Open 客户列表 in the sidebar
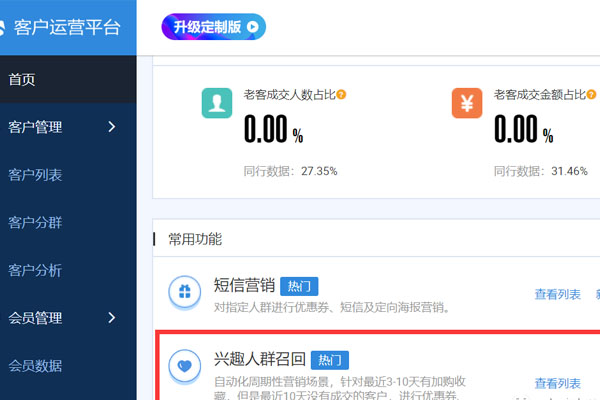Image resolution: width=600 pixels, height=400 pixels. (x=35, y=175)
